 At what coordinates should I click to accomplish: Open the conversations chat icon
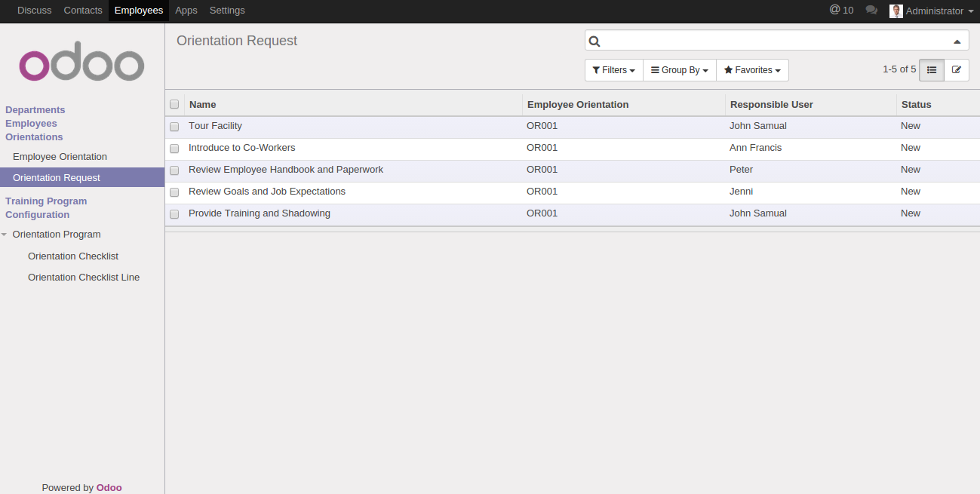pyautogui.click(x=871, y=11)
